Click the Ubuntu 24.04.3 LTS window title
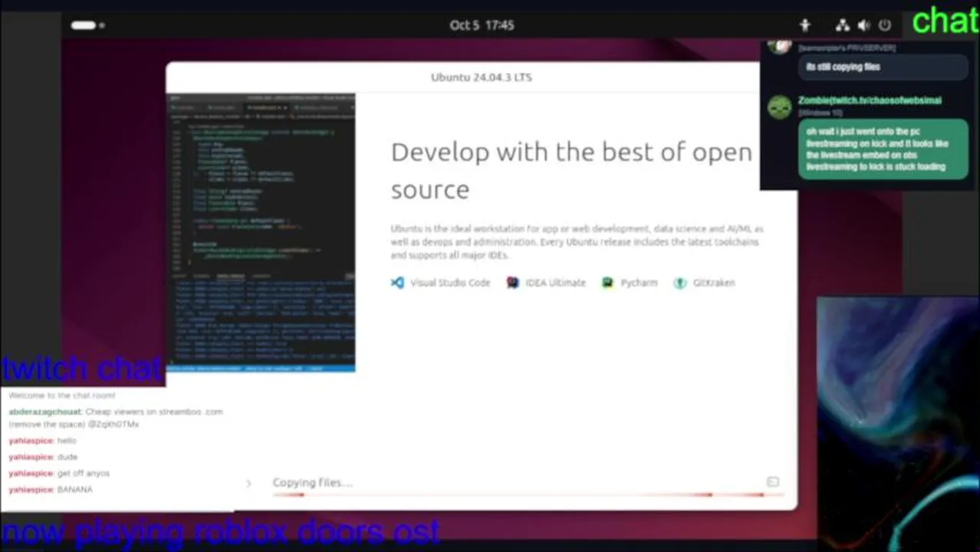 [x=482, y=77]
